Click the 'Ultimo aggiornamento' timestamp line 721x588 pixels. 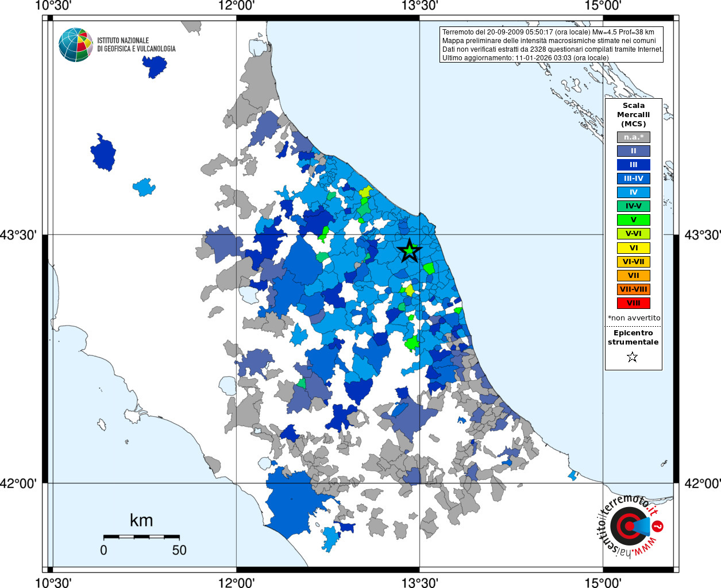point(525,58)
